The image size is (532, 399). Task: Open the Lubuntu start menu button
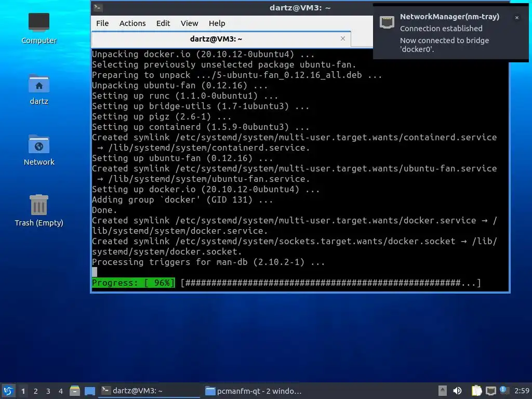click(8, 391)
